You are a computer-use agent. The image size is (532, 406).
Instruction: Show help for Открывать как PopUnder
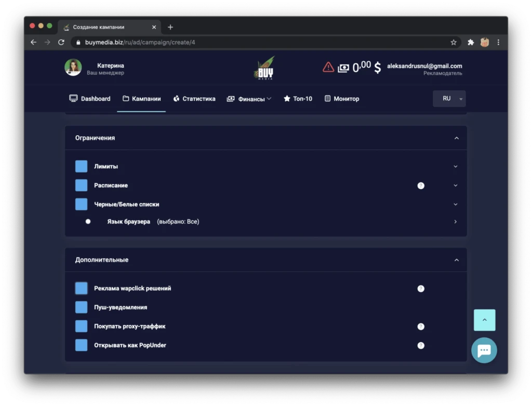421,346
